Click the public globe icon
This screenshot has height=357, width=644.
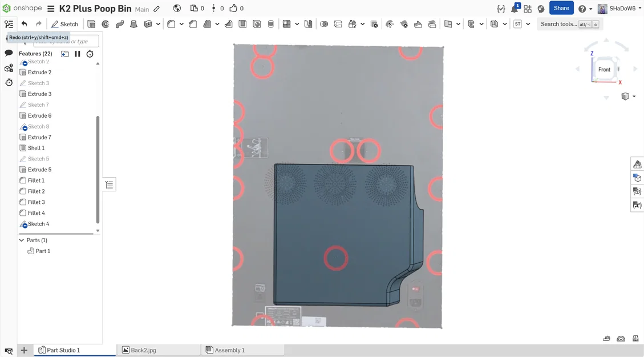tap(177, 8)
